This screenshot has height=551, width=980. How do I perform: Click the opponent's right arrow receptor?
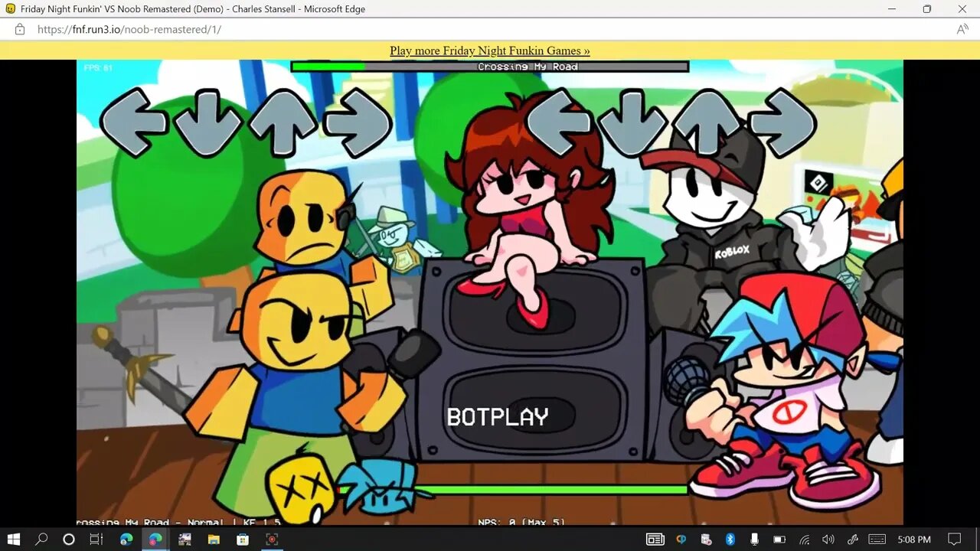pyautogui.click(x=358, y=122)
